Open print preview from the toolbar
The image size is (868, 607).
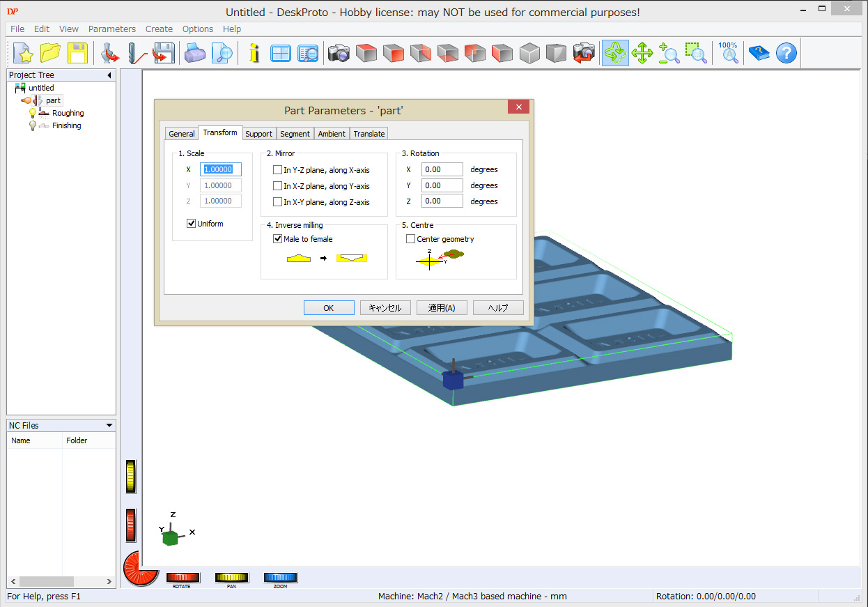[222, 53]
